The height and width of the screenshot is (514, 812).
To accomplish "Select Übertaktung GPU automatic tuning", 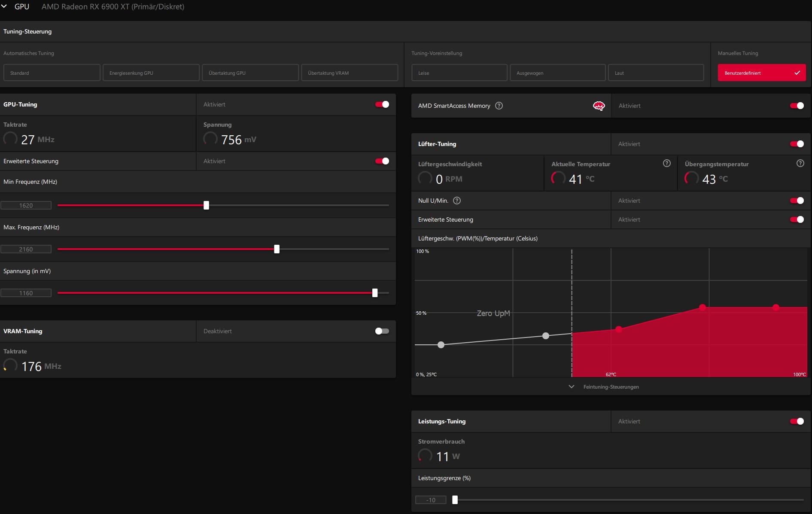I will click(x=250, y=73).
